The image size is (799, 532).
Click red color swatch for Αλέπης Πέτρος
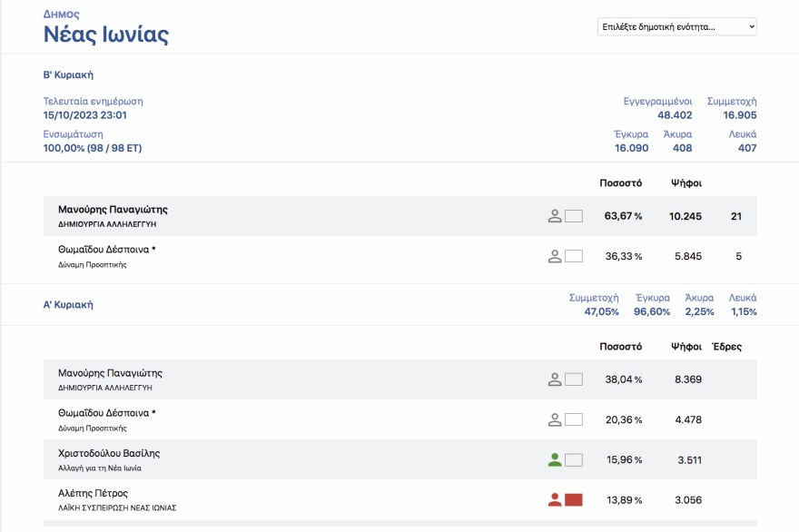(574, 499)
